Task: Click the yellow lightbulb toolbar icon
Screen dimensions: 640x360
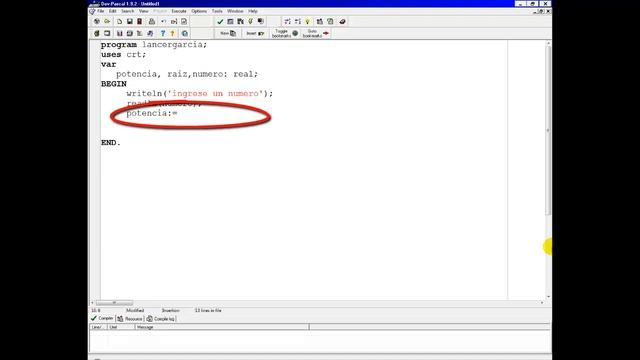Action: pos(308,21)
